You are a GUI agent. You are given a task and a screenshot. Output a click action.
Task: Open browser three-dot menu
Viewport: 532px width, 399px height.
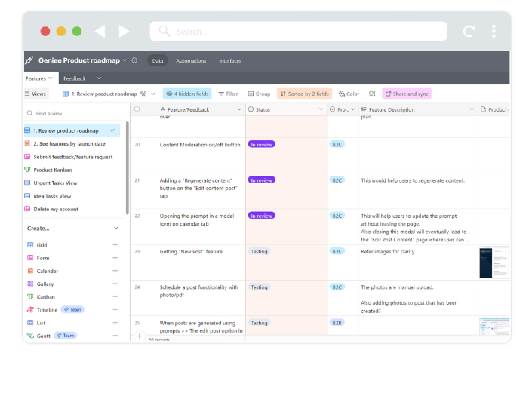pos(494,31)
